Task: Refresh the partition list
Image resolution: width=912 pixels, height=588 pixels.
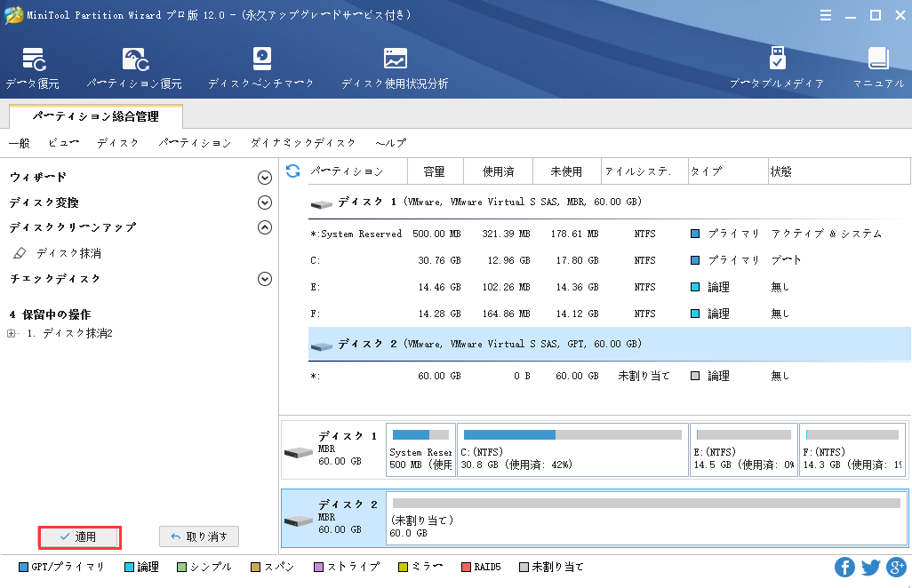Action: click(293, 171)
